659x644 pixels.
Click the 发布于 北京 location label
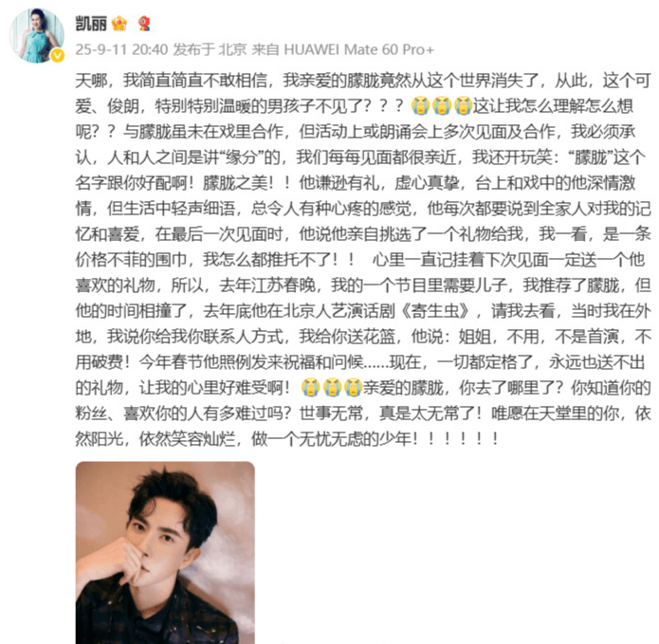(210, 49)
